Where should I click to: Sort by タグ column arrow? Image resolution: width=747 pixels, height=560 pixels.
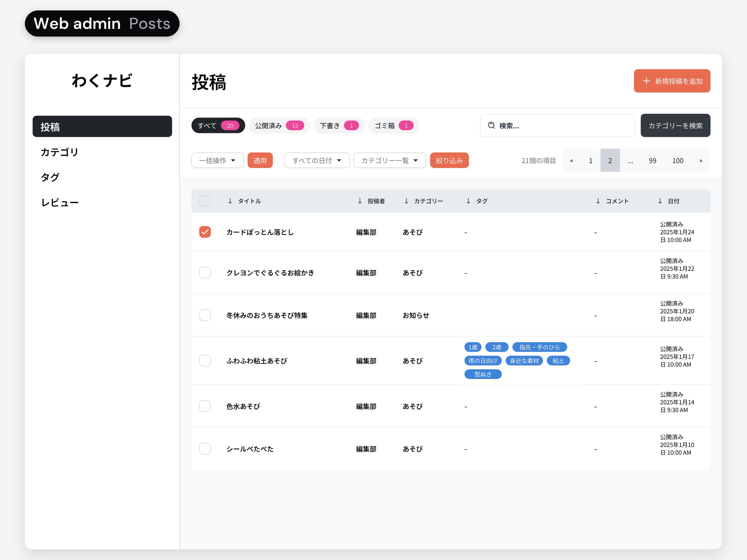pyautogui.click(x=468, y=201)
